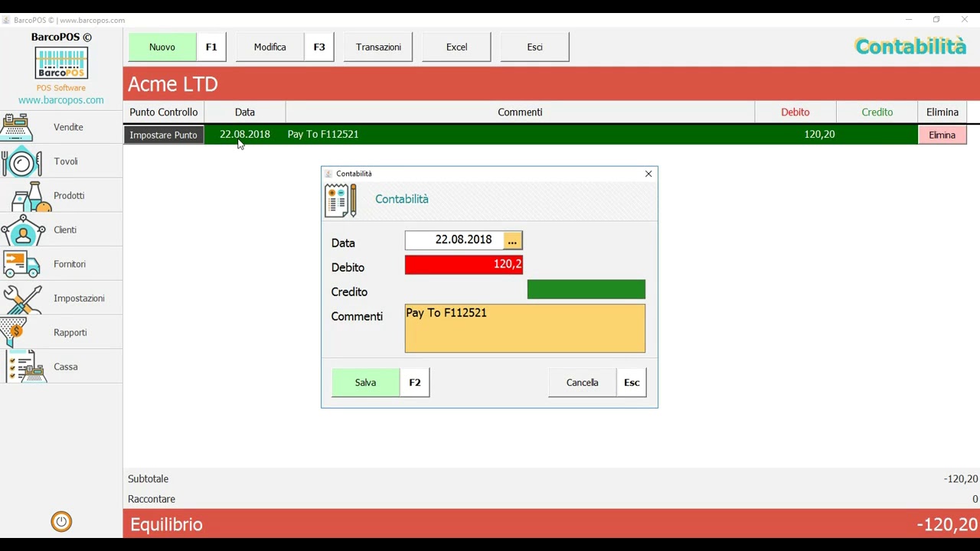
Task: Click the orange power button icon
Action: tap(61, 522)
